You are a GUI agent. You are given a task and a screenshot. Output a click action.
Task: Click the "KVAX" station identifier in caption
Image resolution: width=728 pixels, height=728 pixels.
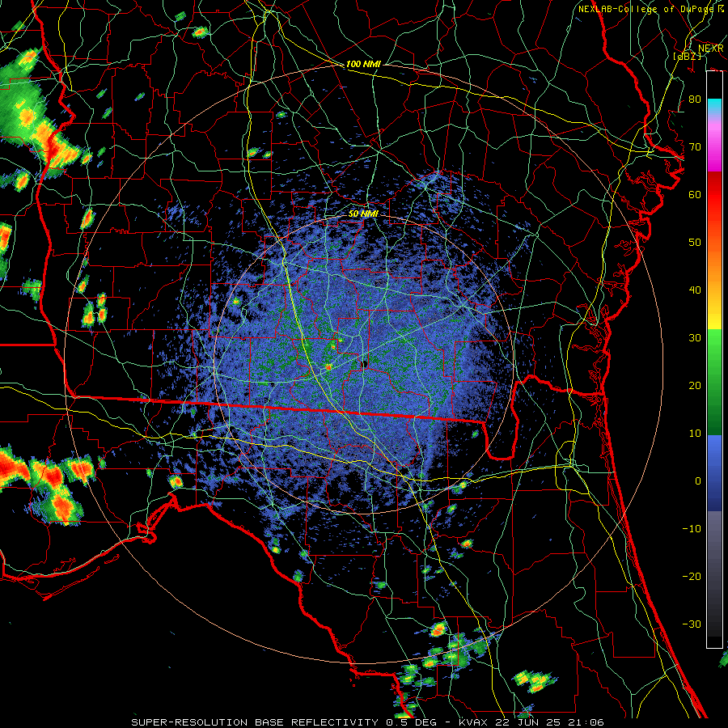coord(472,722)
